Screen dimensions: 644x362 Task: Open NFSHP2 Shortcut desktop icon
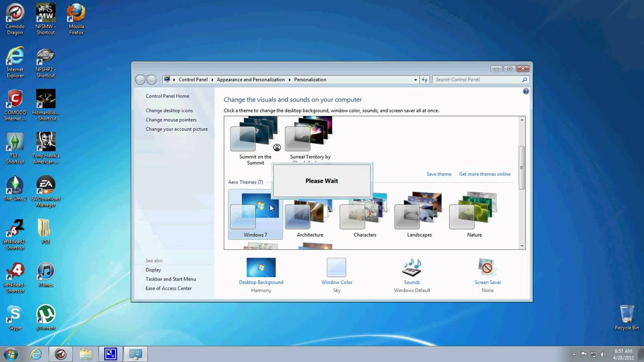pyautogui.click(x=45, y=63)
